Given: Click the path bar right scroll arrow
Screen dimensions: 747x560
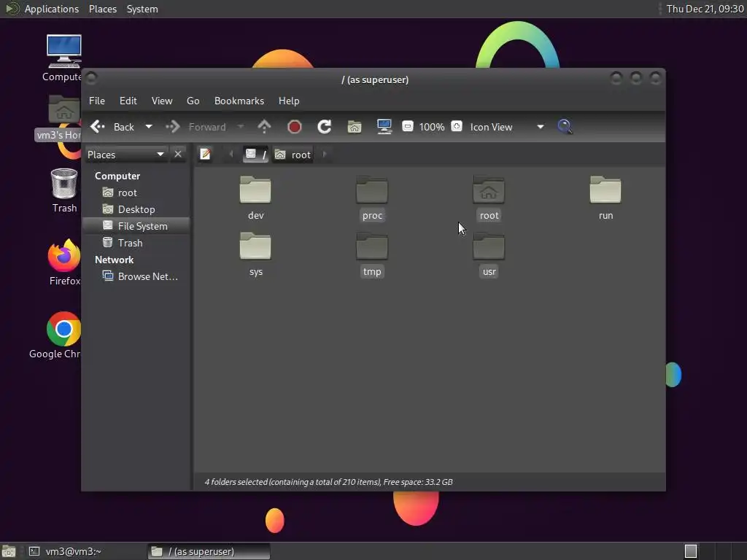Looking at the screenshot, I should point(325,155).
